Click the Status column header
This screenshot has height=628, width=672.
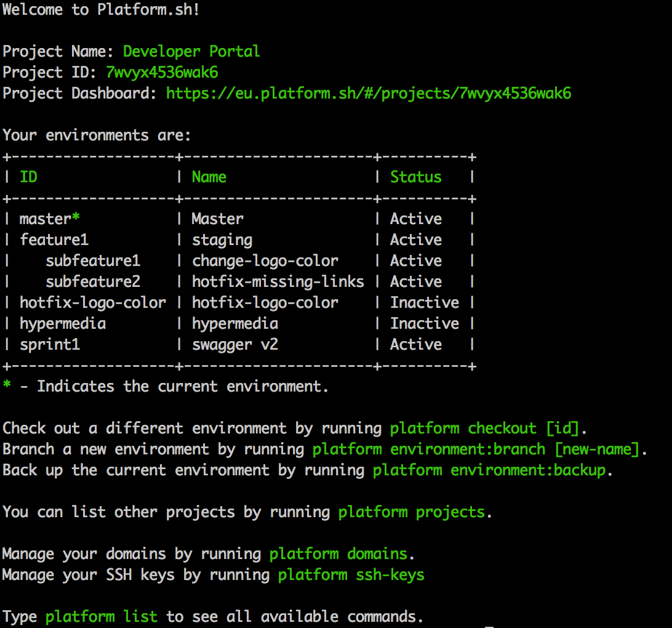click(x=415, y=177)
